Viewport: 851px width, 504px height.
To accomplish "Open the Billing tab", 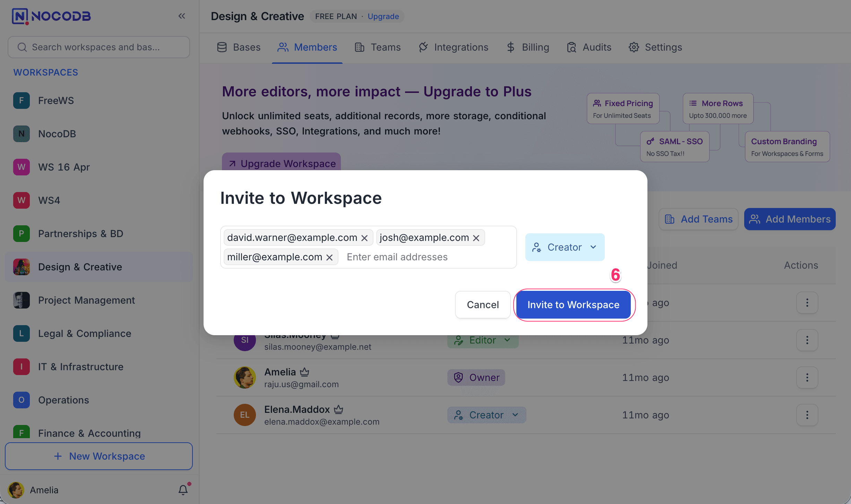I will (528, 47).
